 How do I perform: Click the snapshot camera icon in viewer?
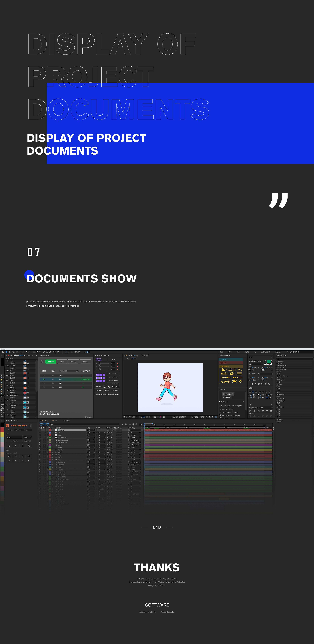pyautogui.click(x=155, y=417)
